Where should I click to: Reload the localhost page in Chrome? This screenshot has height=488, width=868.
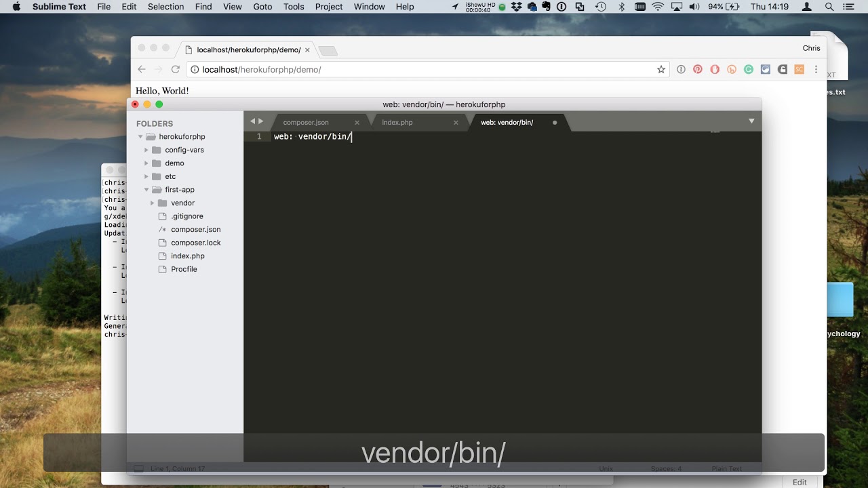pos(175,69)
